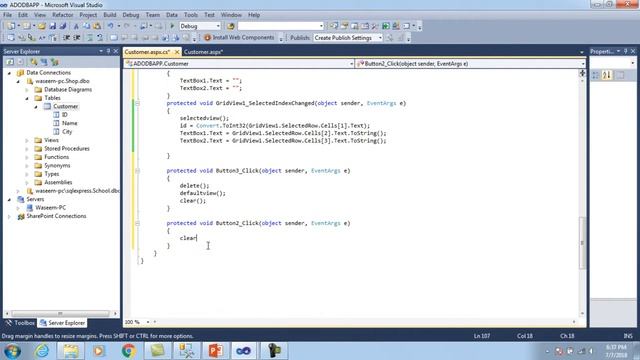Click the Visual Studio taskbar icon
The width and height of the screenshot is (640, 360).
[x=244, y=351]
